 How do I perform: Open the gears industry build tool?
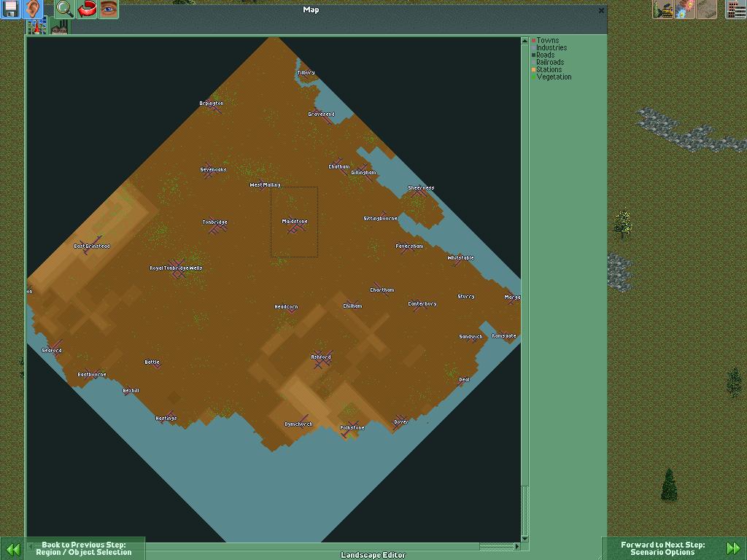684,9
